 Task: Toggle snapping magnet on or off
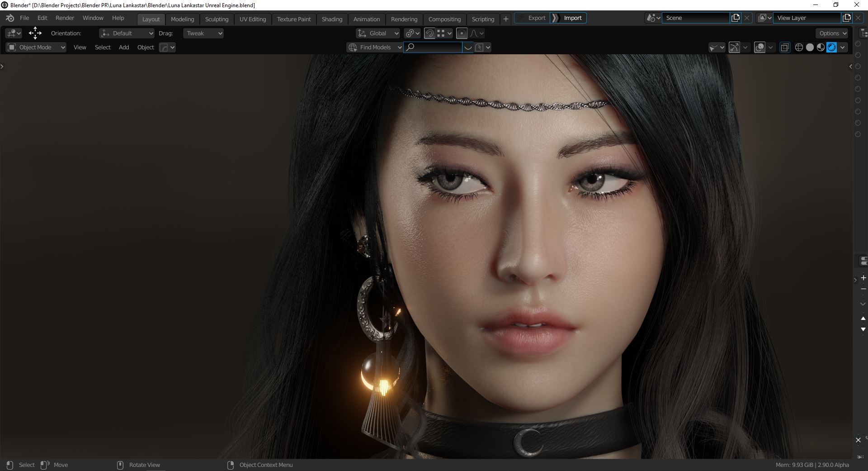click(429, 33)
